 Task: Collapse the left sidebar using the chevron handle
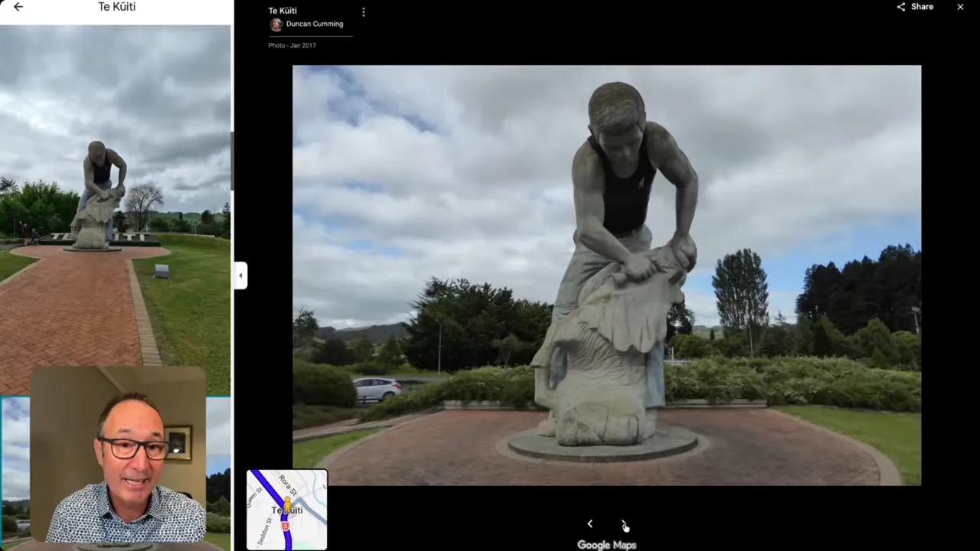click(x=240, y=275)
